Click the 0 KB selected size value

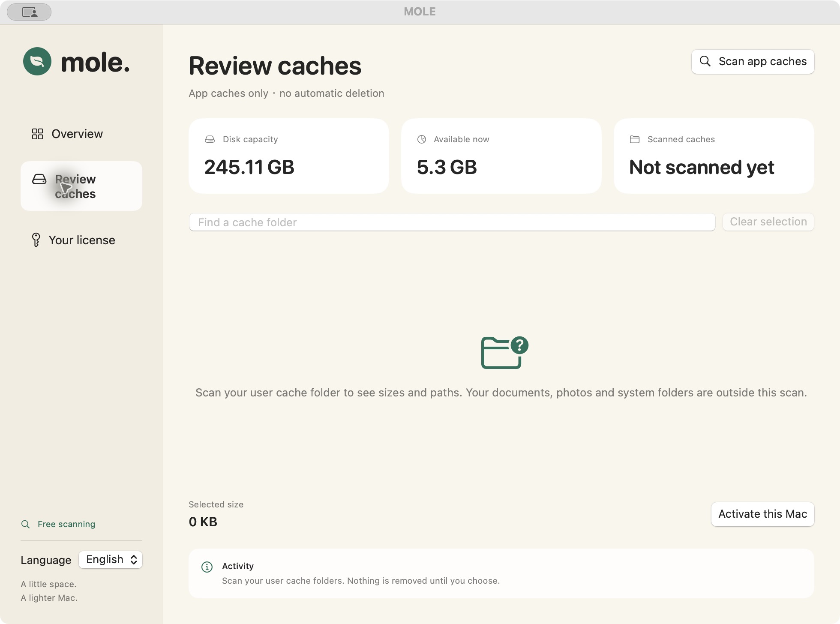[203, 522]
